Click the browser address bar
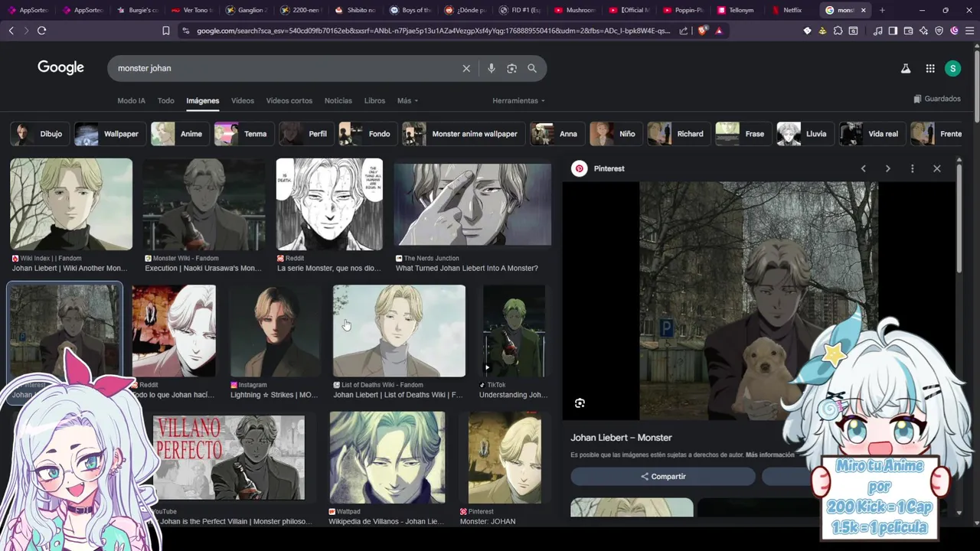Image resolution: width=980 pixels, height=551 pixels. (x=433, y=31)
